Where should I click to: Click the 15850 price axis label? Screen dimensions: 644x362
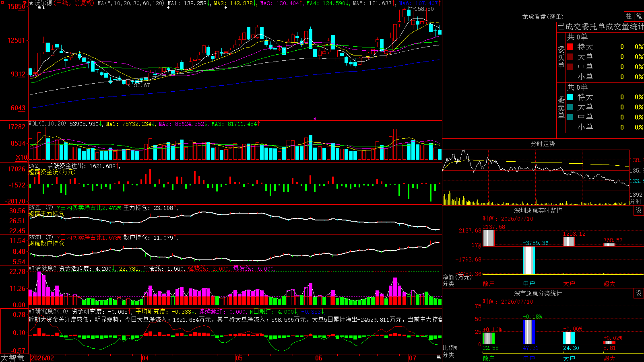tap(17, 6)
